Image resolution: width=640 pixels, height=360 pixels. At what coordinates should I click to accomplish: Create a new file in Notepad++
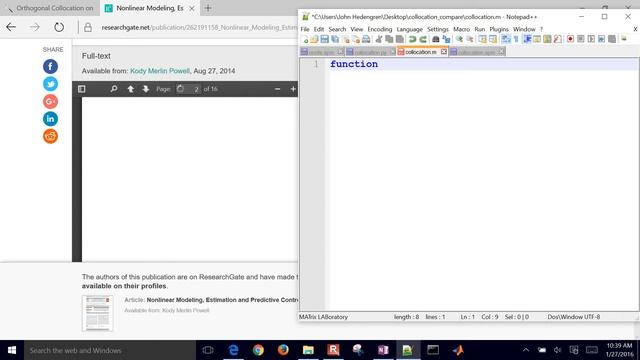pyautogui.click(x=304, y=39)
